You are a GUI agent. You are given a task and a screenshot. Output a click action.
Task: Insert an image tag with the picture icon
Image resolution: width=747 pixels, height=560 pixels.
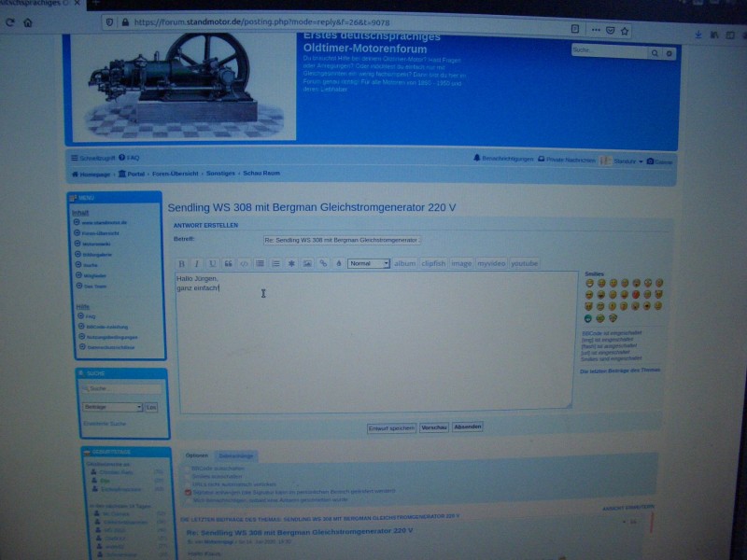(306, 263)
